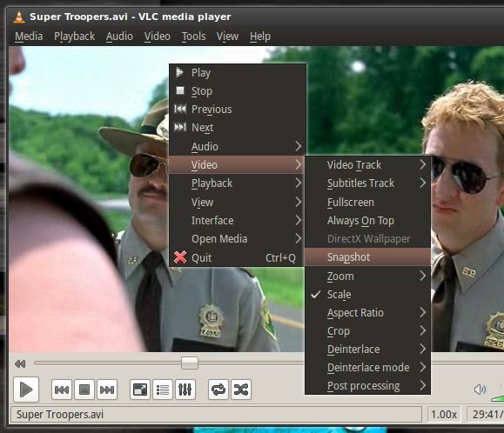Take a Snapshot from the Video submenu
The width and height of the screenshot is (504, 433).
367,256
